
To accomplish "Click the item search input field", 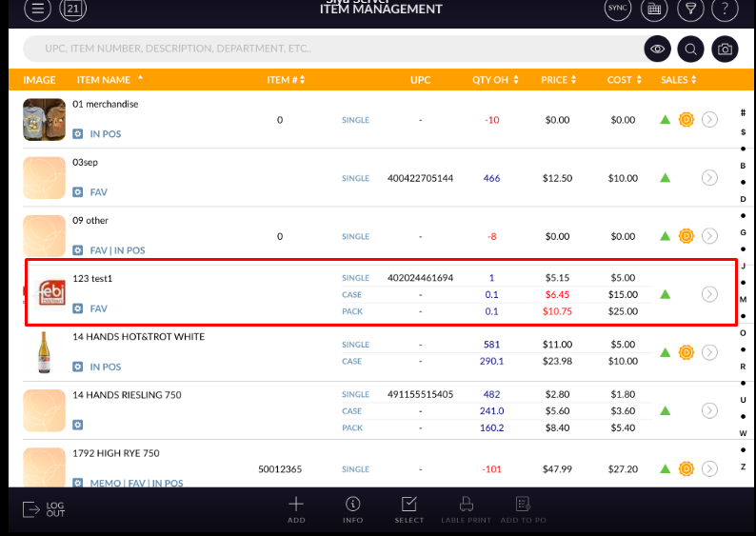I will (x=333, y=49).
